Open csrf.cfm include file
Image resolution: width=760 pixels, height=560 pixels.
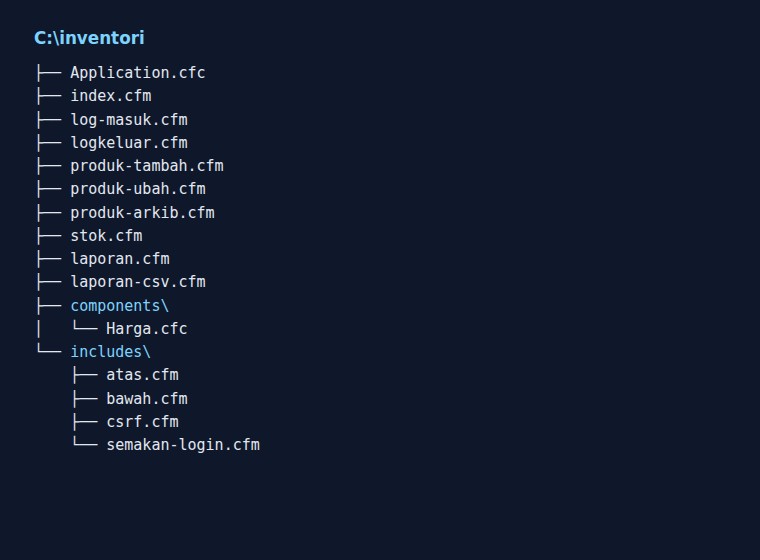pyautogui.click(x=142, y=422)
